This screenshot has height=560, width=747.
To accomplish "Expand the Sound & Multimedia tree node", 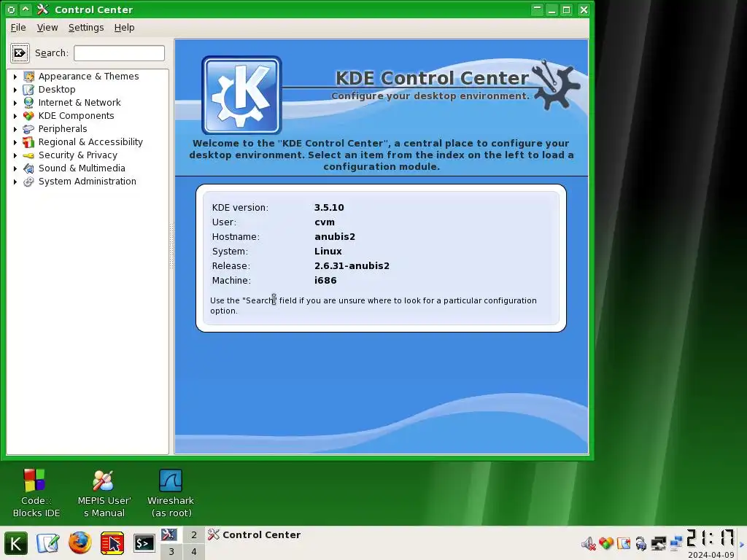I will tap(15, 168).
